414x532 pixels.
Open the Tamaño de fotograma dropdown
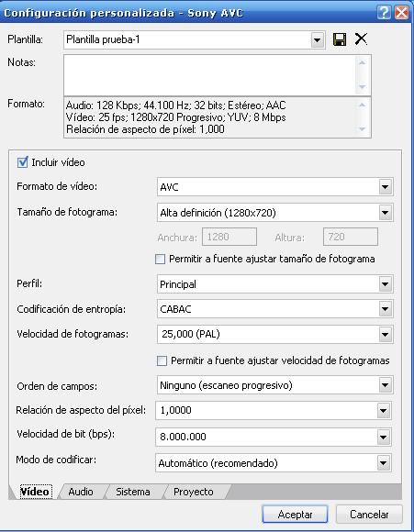coord(386,213)
